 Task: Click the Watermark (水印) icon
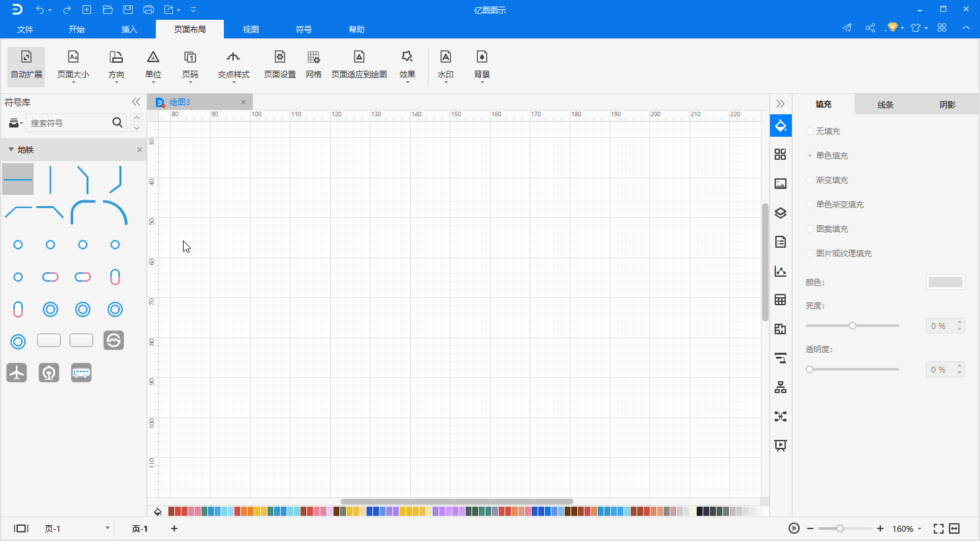click(x=446, y=66)
